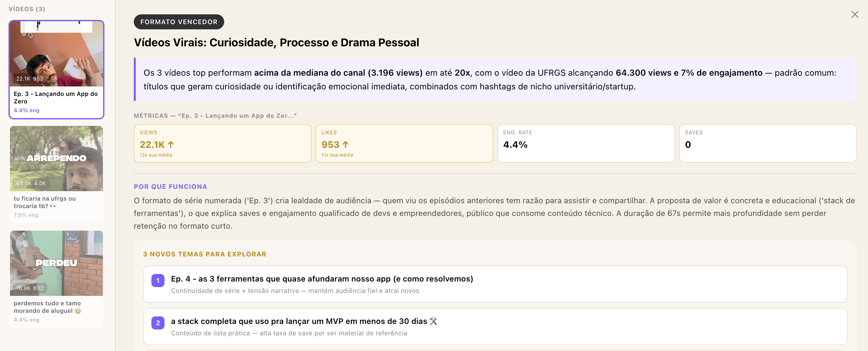This screenshot has width=868, height=351.
Task: Click the hammer-and-wrench emoji in theme 2
Action: (x=433, y=321)
